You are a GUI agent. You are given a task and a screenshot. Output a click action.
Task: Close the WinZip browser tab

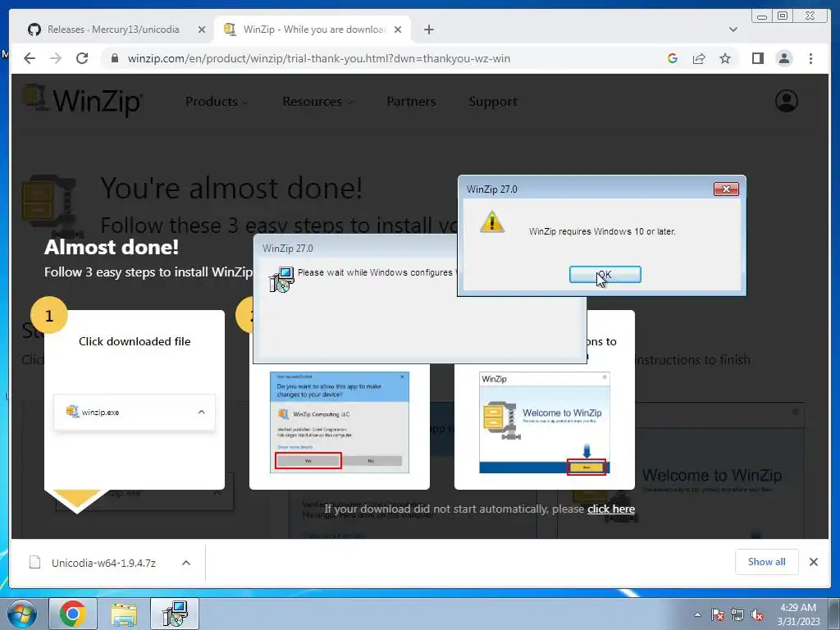point(398,30)
